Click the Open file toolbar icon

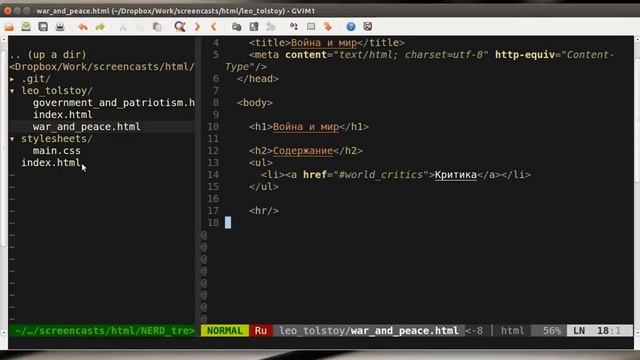(9, 27)
